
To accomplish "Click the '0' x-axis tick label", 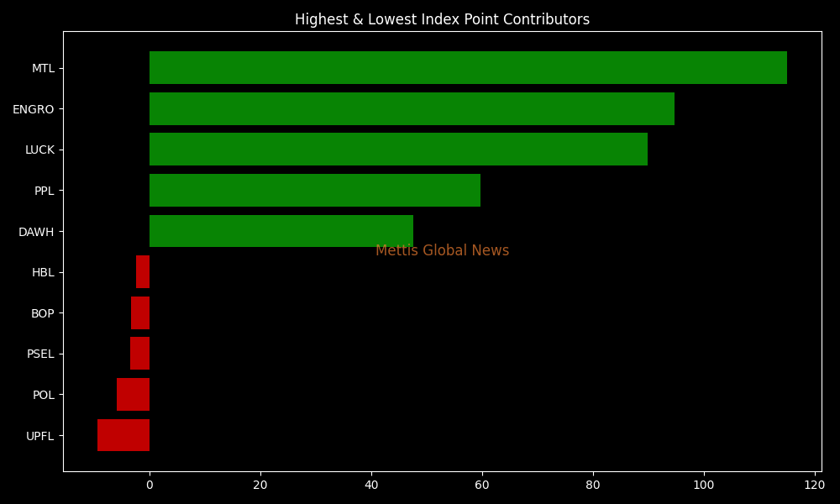I will click(x=150, y=485).
